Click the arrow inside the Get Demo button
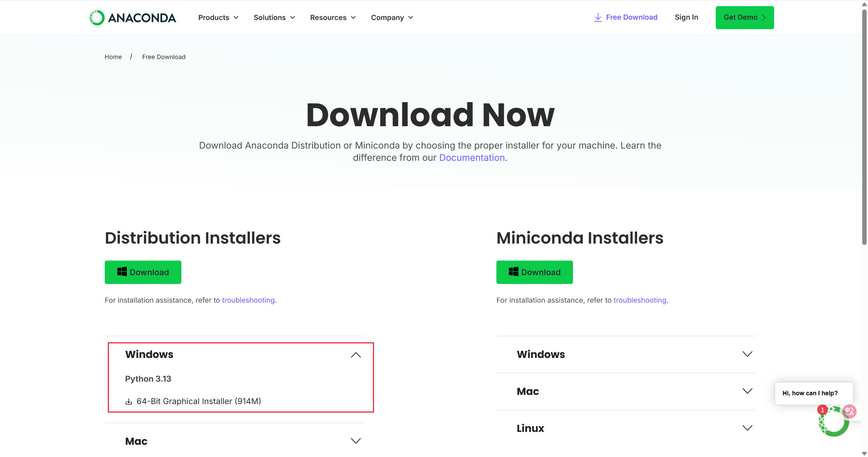 (764, 18)
